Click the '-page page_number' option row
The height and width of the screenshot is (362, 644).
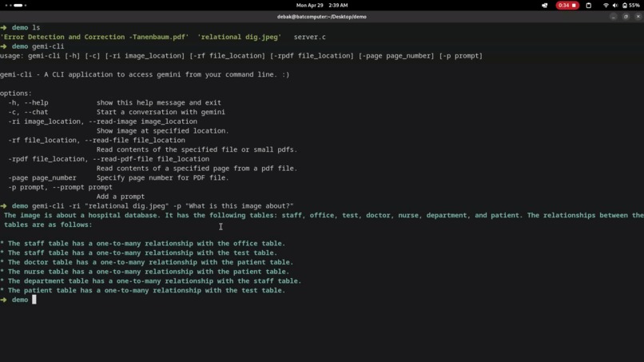coord(119,178)
